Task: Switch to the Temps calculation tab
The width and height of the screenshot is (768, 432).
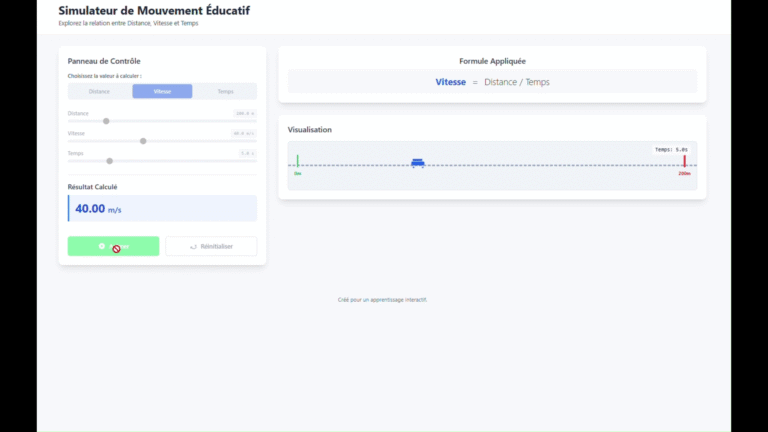Action: coord(225,91)
